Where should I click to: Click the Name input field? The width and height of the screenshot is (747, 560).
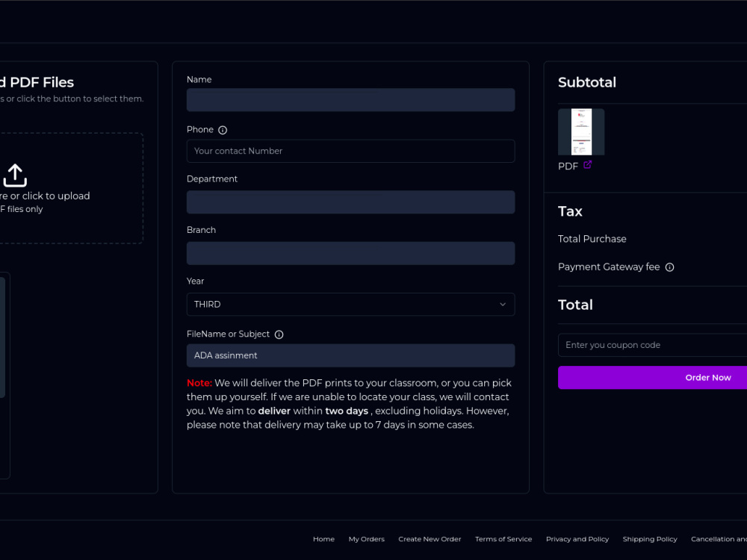click(350, 100)
